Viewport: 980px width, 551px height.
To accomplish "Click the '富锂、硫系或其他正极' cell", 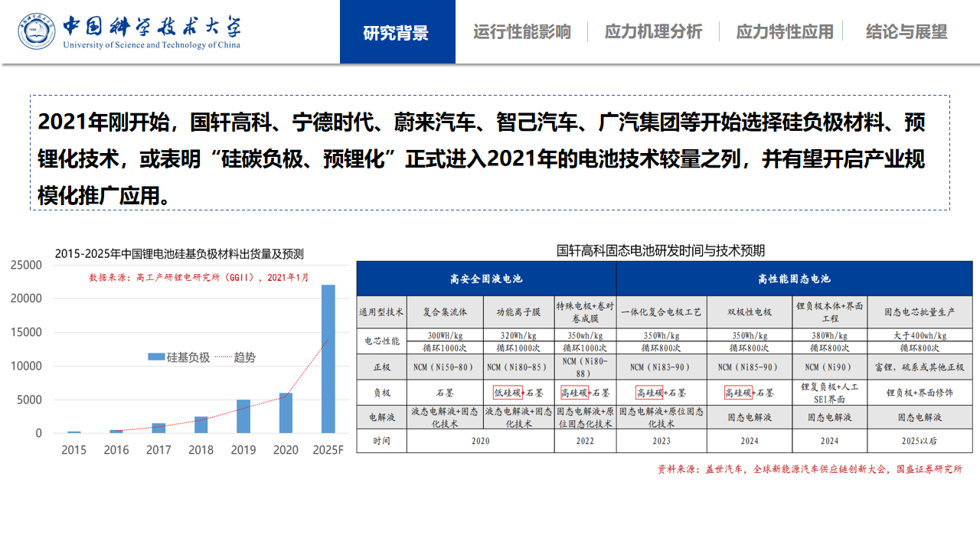I will click(920, 367).
